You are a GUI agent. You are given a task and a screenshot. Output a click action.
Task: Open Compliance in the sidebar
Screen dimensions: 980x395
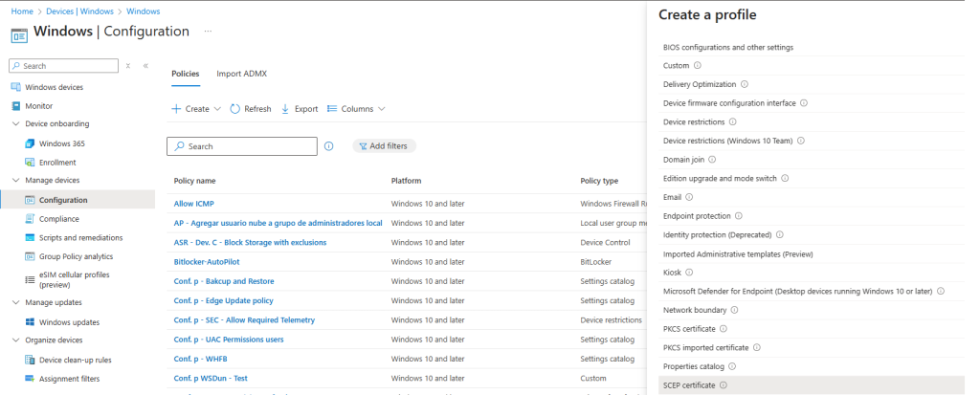coord(59,219)
